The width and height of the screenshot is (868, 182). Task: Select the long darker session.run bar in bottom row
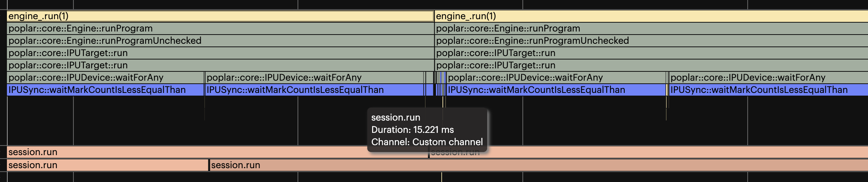pos(539,165)
